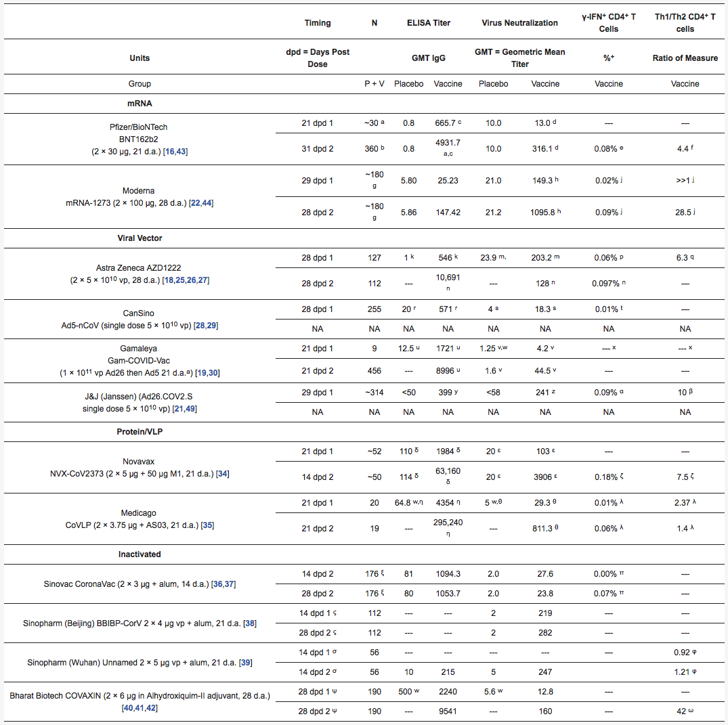Click the 'Moderna' vaccine name
The width and height of the screenshot is (728, 725).
click(138, 191)
